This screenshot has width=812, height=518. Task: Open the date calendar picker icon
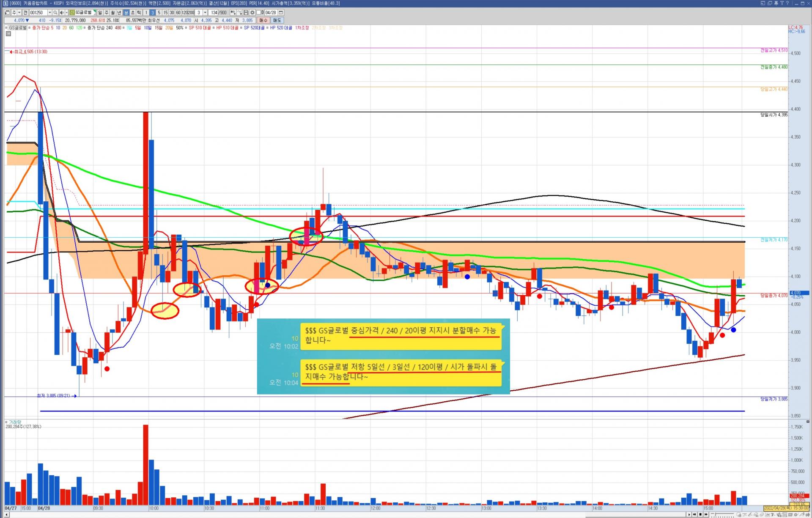click(x=281, y=13)
